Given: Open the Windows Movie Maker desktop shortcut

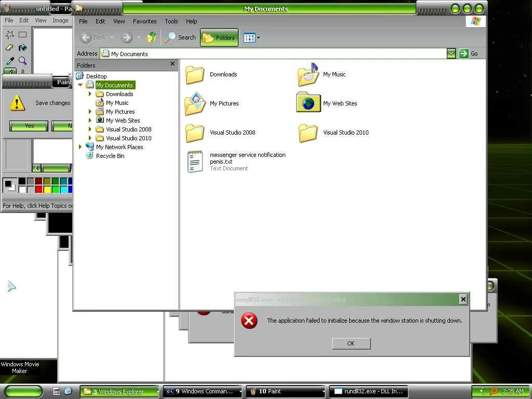Looking at the screenshot, I should tap(20, 367).
